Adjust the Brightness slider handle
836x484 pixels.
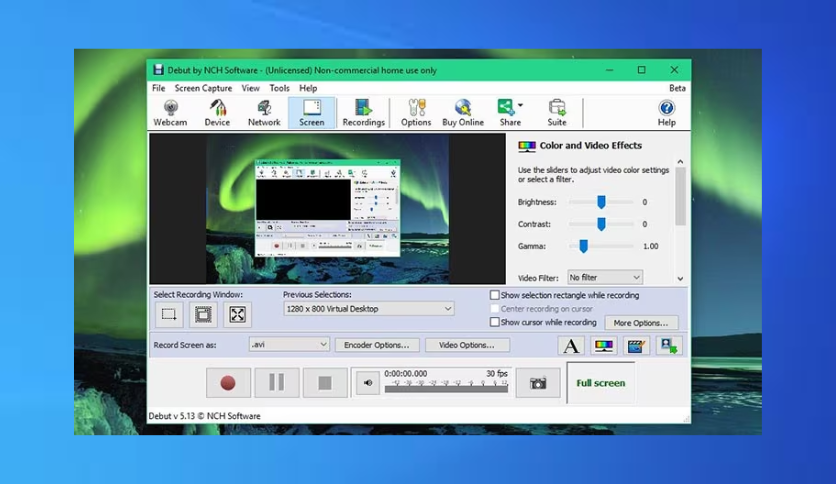click(601, 201)
